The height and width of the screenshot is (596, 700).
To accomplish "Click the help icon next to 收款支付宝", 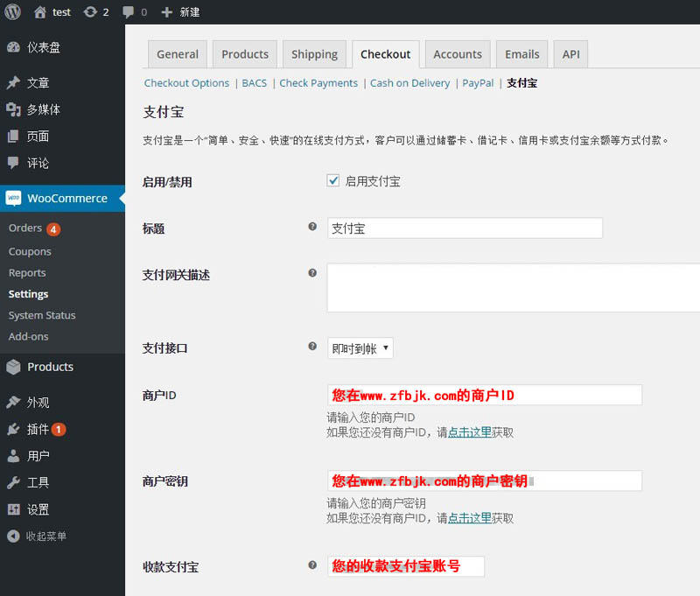I will [312, 565].
